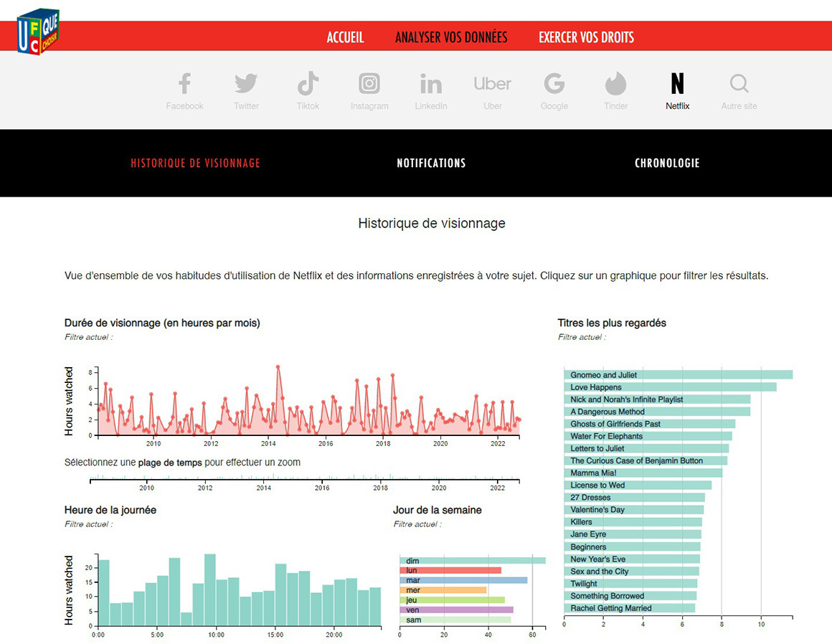The height and width of the screenshot is (644, 832).
Task: Switch to the Notifications tab
Action: coord(431,163)
